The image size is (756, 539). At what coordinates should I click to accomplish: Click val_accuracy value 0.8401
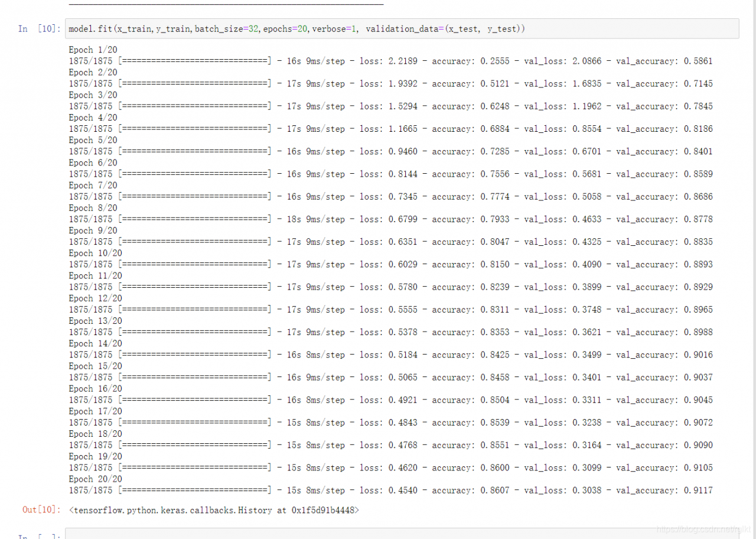click(x=698, y=151)
